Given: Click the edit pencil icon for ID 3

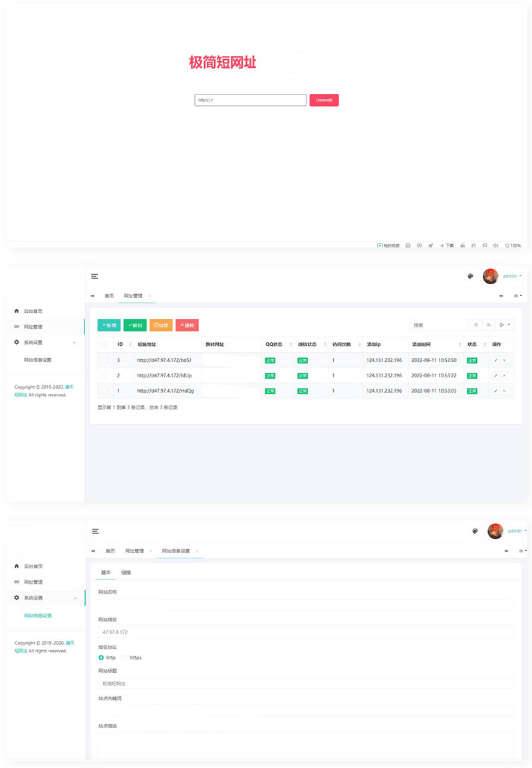Looking at the screenshot, I should (495, 360).
